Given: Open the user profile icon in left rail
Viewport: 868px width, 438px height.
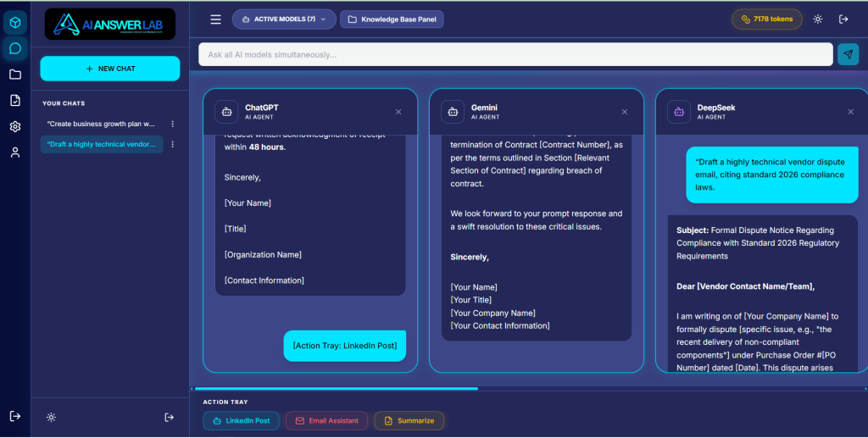Looking at the screenshot, I should click(15, 153).
